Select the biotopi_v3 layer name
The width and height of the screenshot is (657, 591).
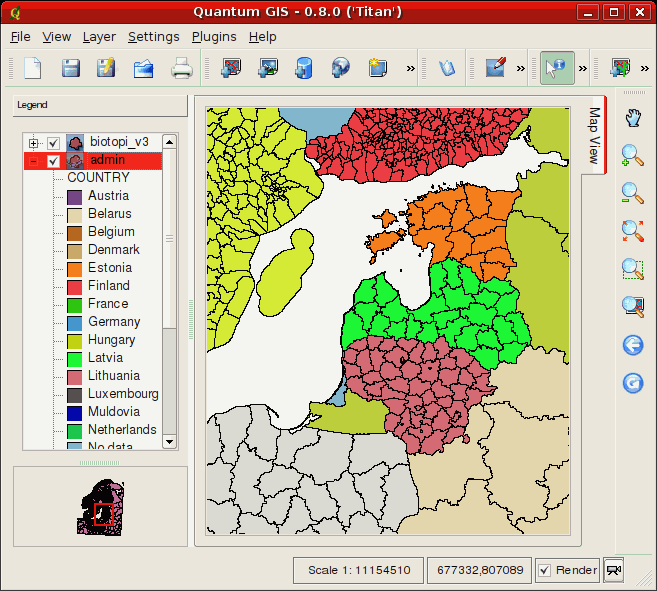click(119, 142)
